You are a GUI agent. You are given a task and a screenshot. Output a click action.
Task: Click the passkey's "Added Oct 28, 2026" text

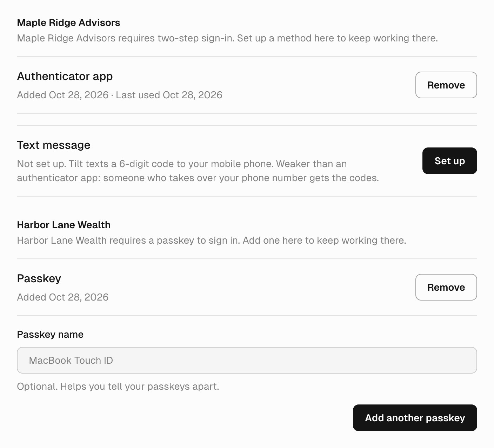63,297
